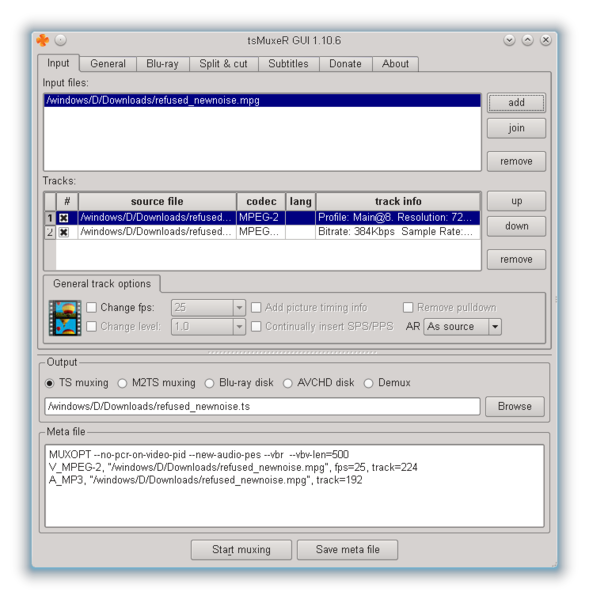The width and height of the screenshot is (589, 599).
Task: Select Blu-ray disk output option
Action: 209,383
